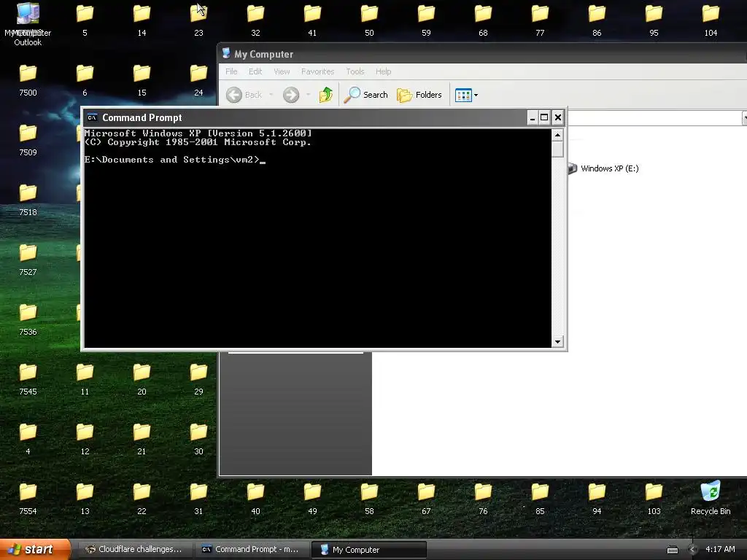Select desktop folder 95
This screenshot has height=560, width=747.
click(654, 21)
